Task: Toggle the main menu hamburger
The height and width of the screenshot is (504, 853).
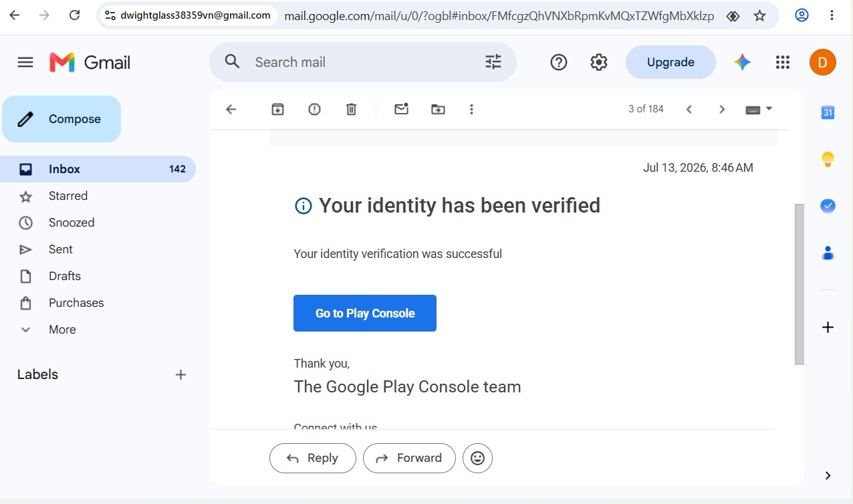Action: click(25, 62)
